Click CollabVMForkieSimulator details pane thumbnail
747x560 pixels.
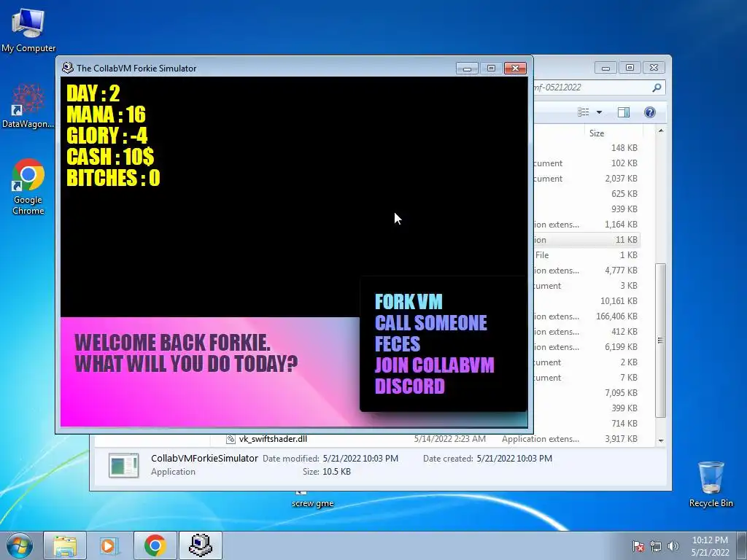pos(124,465)
